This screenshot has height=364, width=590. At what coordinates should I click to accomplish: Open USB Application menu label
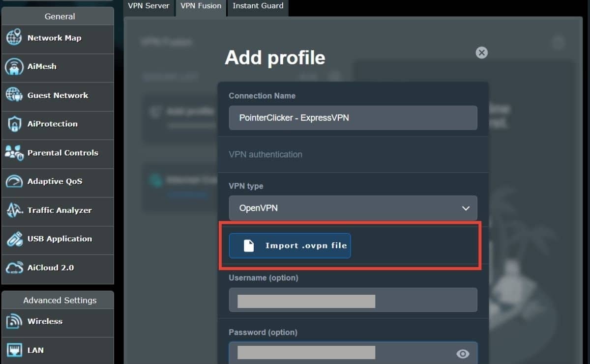tap(59, 239)
